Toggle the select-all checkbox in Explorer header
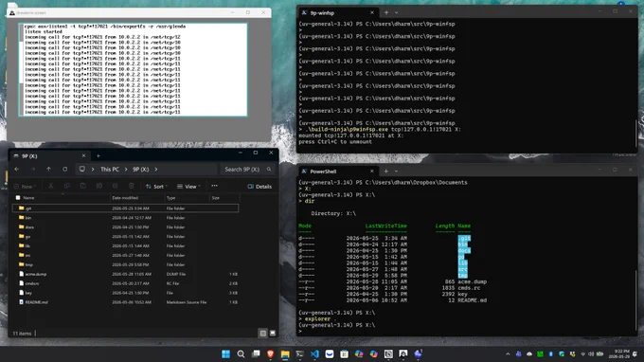 click(18, 198)
